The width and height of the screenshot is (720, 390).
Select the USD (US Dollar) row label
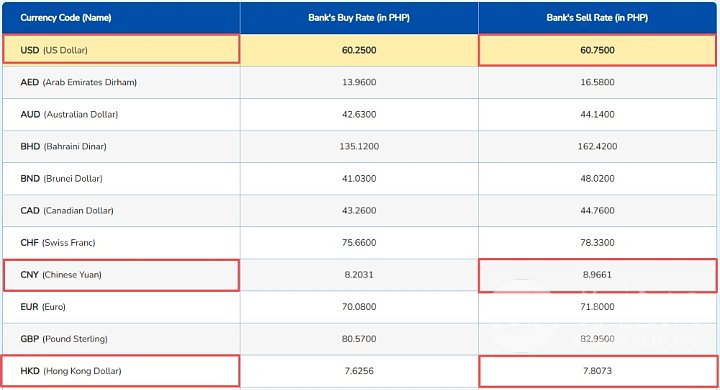[x=54, y=50]
